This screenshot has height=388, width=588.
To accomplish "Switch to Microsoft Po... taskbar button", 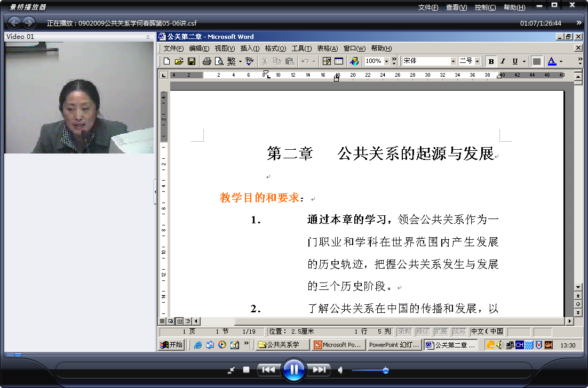I will 339,344.
